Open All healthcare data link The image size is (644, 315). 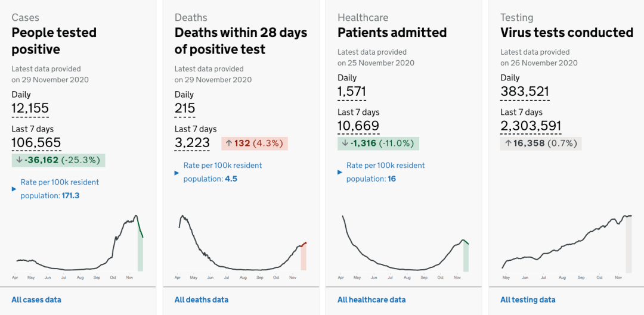(371, 300)
